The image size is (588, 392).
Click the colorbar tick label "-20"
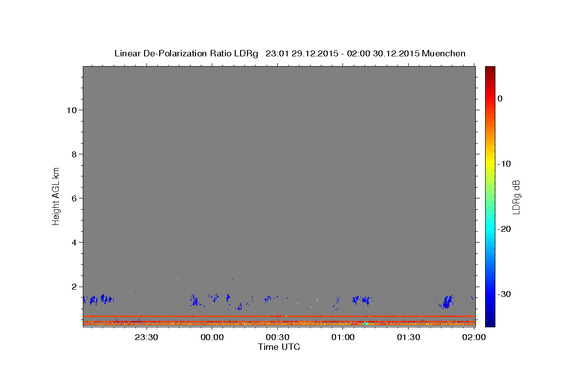[504, 229]
